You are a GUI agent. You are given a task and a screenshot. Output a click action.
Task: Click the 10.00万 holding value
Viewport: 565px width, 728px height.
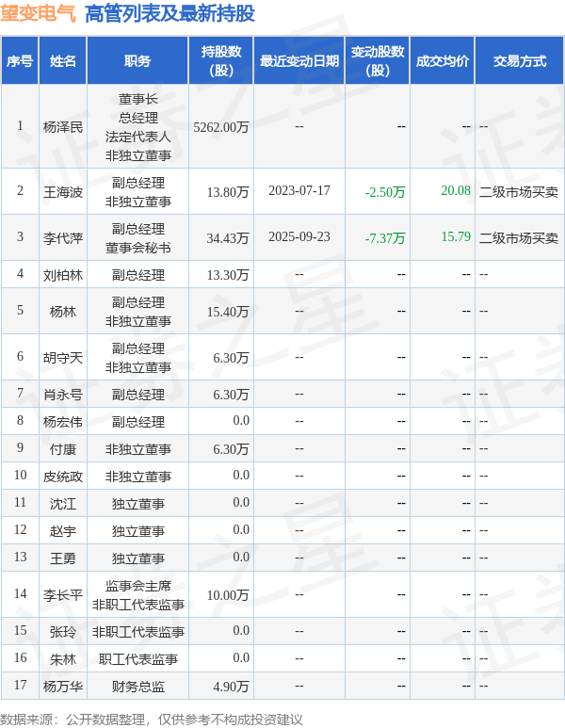coord(228,595)
